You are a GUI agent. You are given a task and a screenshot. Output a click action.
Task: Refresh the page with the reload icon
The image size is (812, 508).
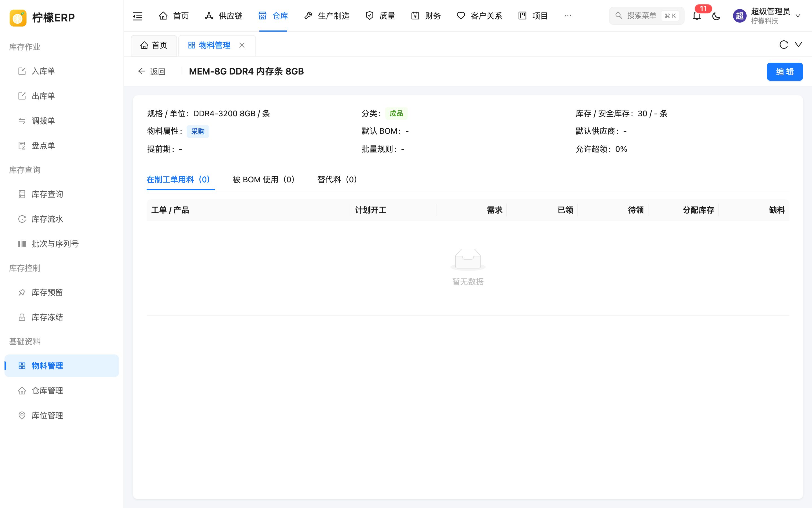click(784, 45)
